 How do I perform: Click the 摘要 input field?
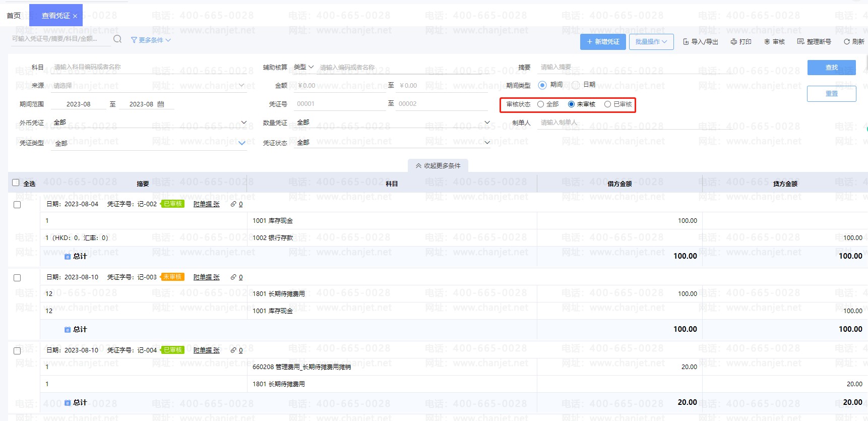click(x=635, y=67)
